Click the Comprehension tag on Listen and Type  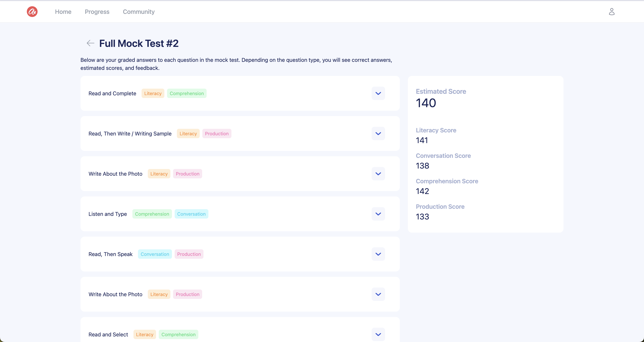152,214
